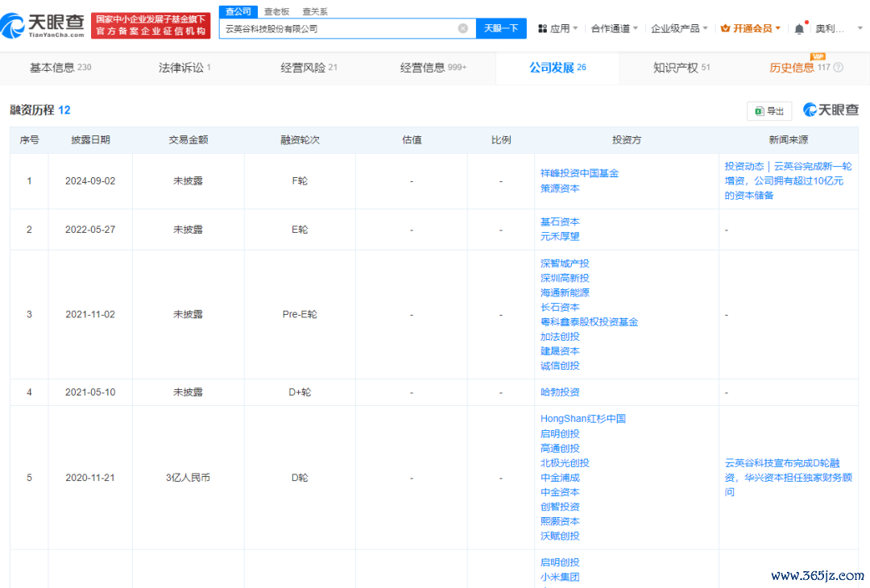Screen dimensions: 870x588
Task: Select the 2024-09-02 disclosure date cell
Action: [x=90, y=181]
